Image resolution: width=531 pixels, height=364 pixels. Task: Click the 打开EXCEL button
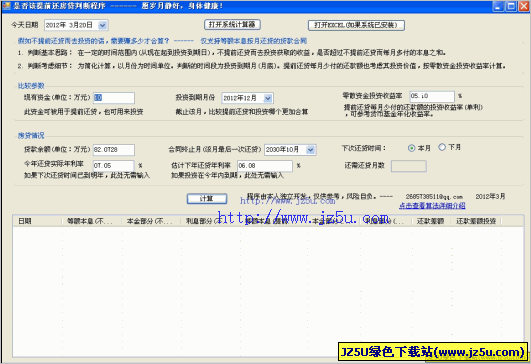point(356,25)
